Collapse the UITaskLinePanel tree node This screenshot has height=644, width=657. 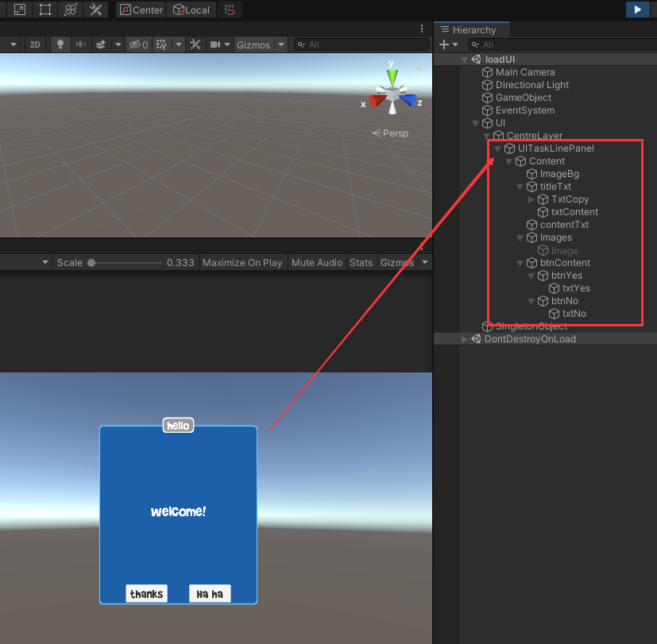click(497, 148)
